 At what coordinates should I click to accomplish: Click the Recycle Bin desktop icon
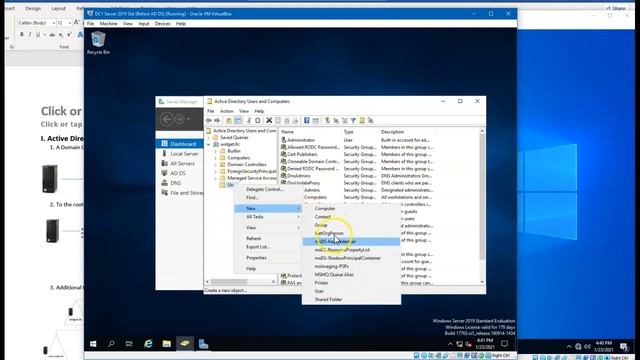[x=98, y=42]
